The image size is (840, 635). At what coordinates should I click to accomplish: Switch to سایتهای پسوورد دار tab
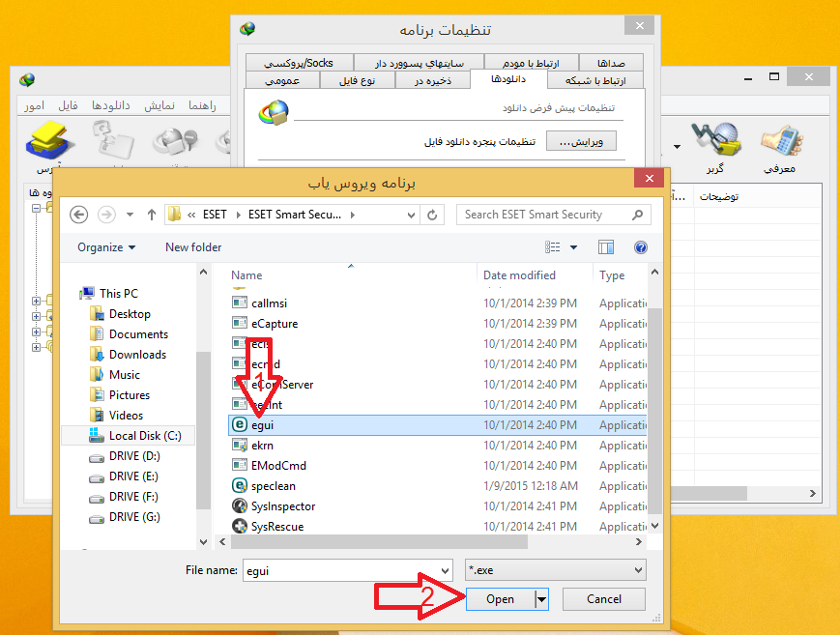click(419, 63)
